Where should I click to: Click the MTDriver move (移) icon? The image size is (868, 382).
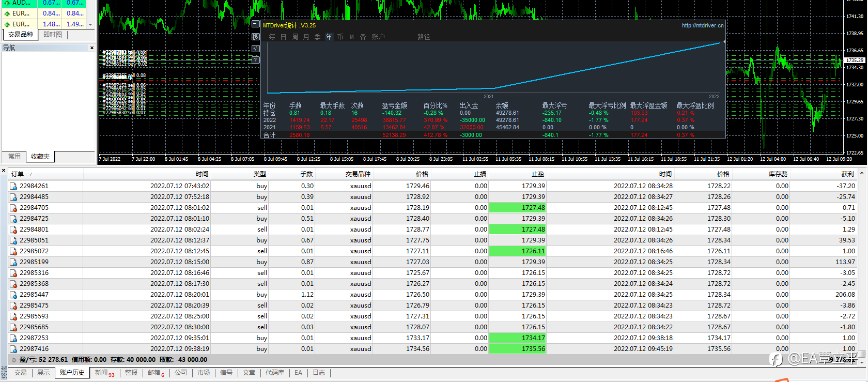pos(255,37)
